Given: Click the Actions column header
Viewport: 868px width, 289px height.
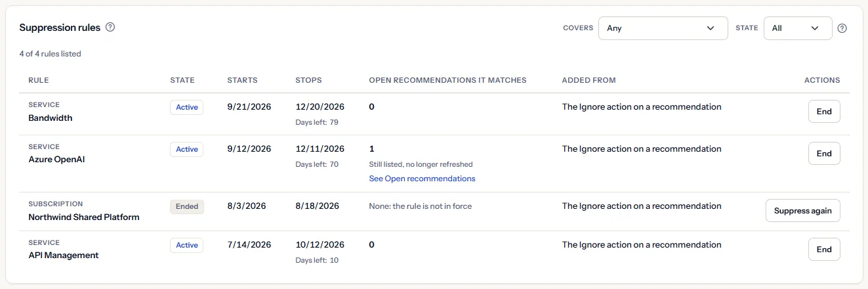Looking at the screenshot, I should [x=822, y=80].
